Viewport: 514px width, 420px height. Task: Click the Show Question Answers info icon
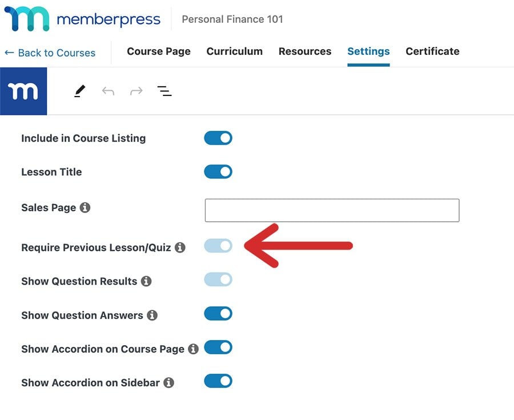152,315
